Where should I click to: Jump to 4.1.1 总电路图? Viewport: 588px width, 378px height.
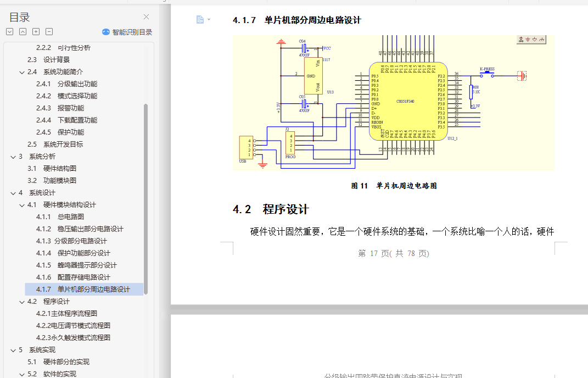pos(60,216)
